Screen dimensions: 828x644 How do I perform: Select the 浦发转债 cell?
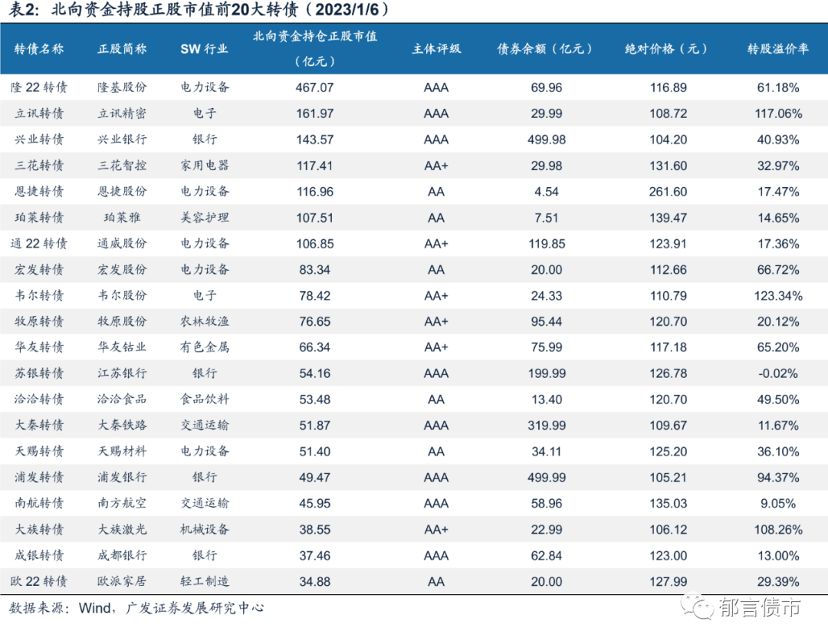pos(39,477)
